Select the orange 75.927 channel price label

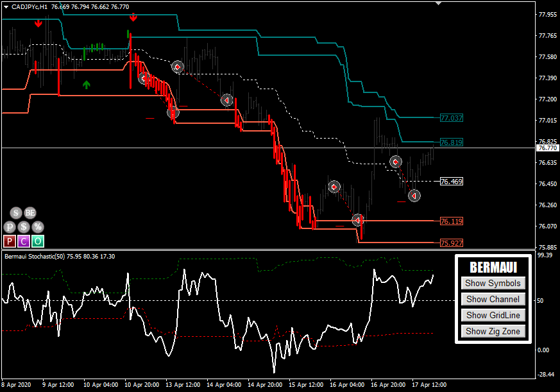tap(452, 243)
